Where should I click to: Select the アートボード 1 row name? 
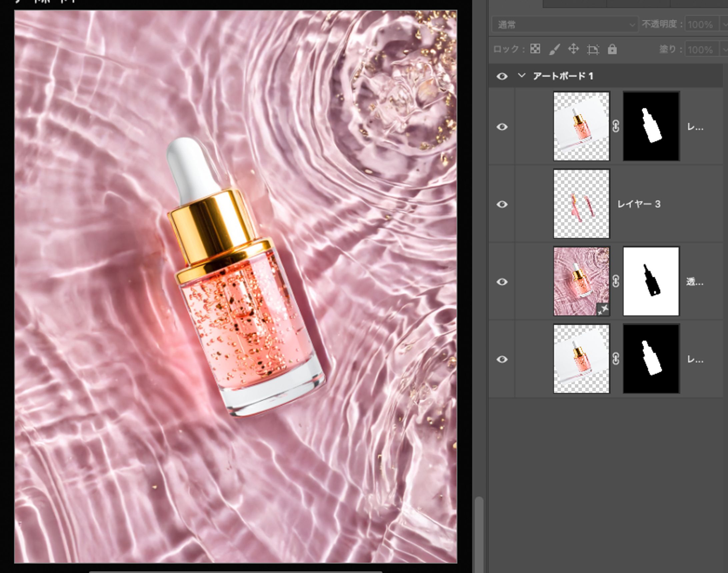click(x=563, y=76)
